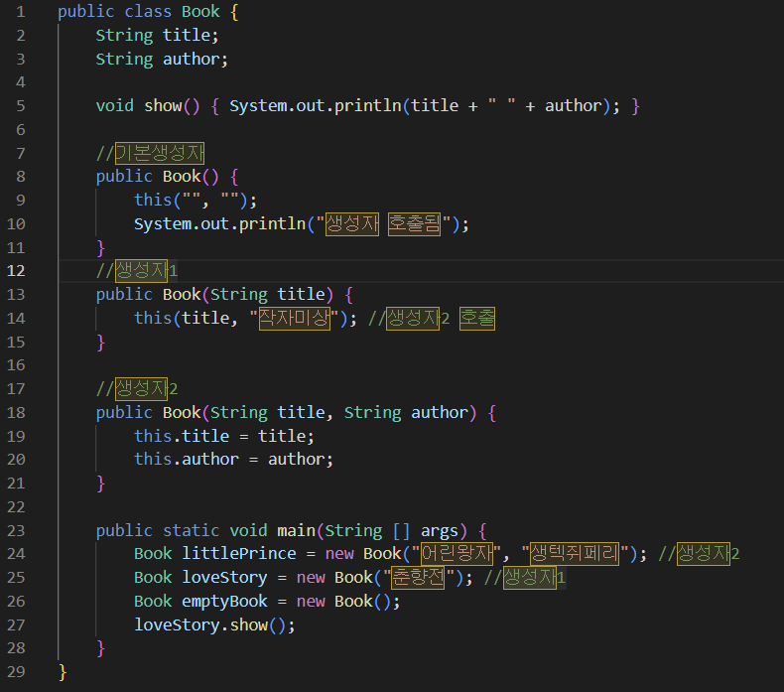The image size is (784, 692).
Task: Click the closing brace on line 11
Action: point(100,247)
